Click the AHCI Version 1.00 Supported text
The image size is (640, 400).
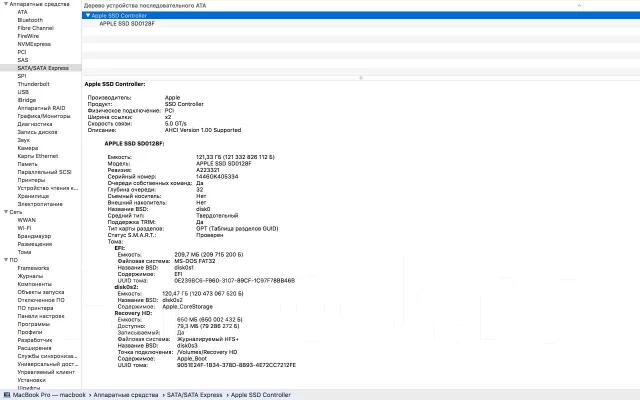click(x=203, y=130)
